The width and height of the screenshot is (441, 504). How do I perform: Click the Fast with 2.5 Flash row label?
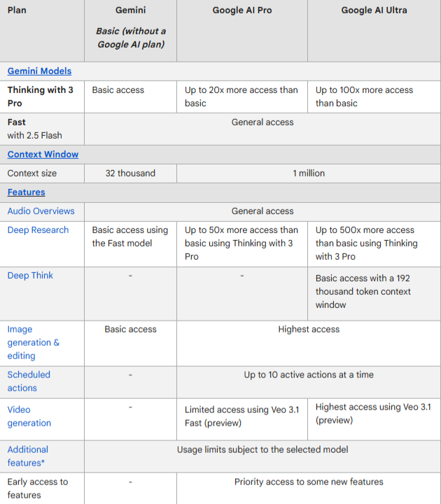pos(35,128)
